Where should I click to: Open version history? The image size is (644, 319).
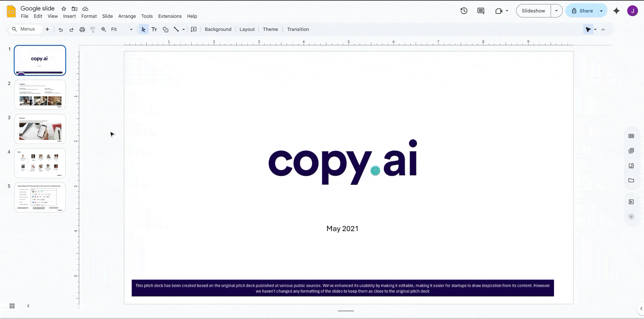[464, 10]
